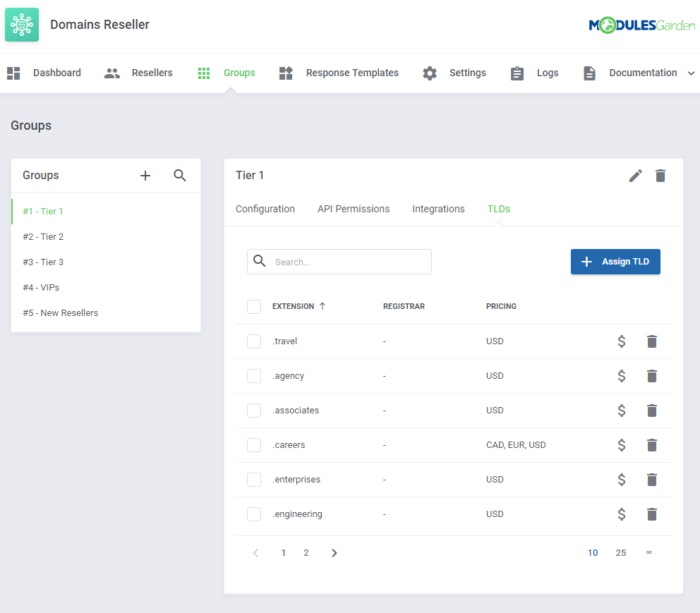
Task: Select the TLDs tab
Action: [x=499, y=210]
